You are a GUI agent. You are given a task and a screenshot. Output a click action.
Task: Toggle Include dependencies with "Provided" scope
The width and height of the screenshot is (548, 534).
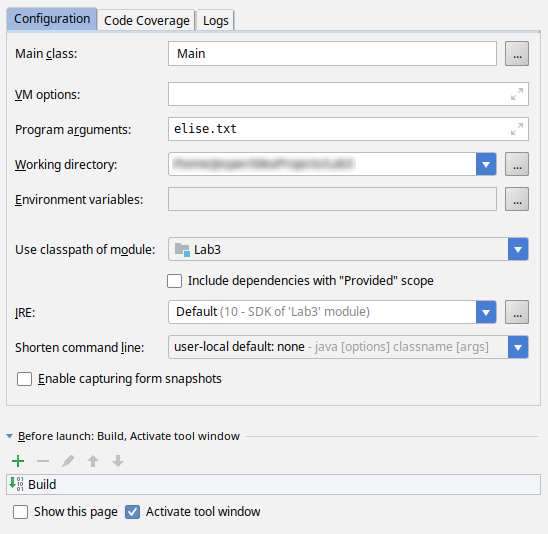coord(174,281)
